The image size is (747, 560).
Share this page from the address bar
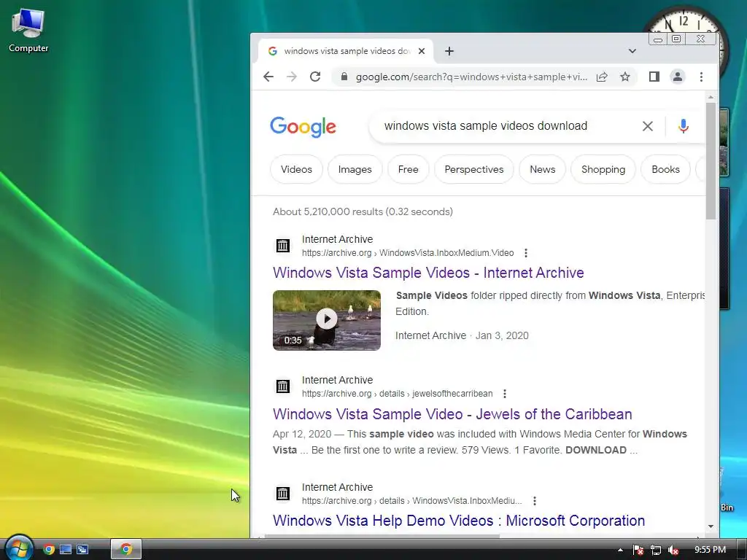[x=602, y=77]
